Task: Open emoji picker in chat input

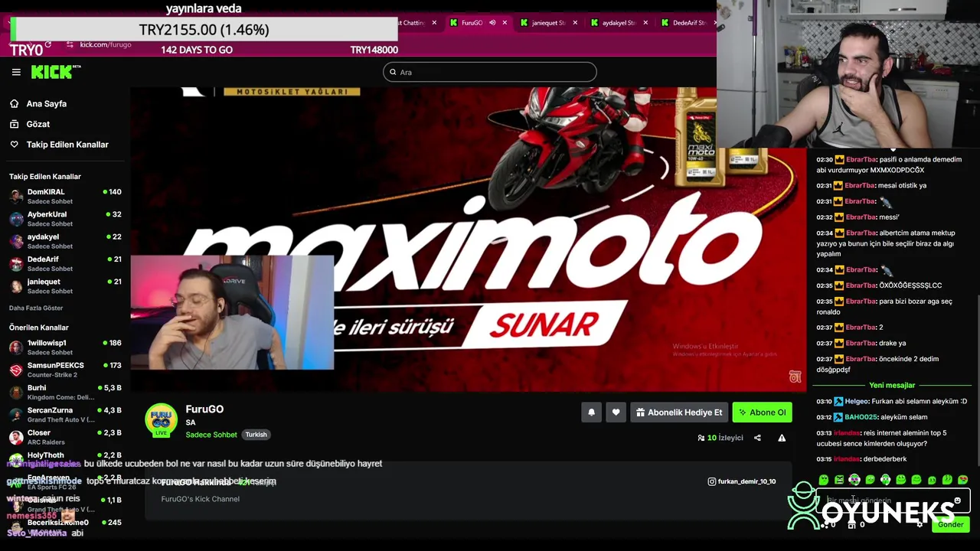Action: click(957, 500)
